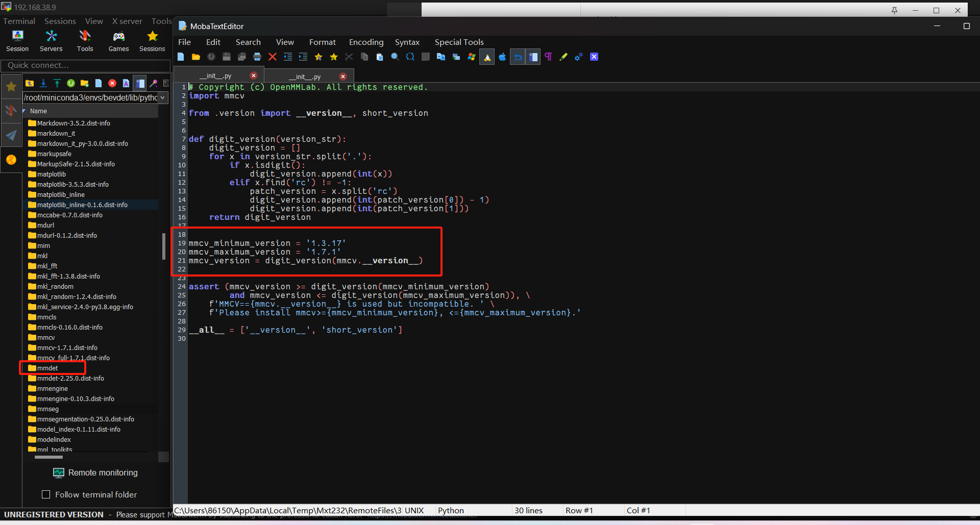
Task: Open the Format menu
Action: click(x=322, y=42)
